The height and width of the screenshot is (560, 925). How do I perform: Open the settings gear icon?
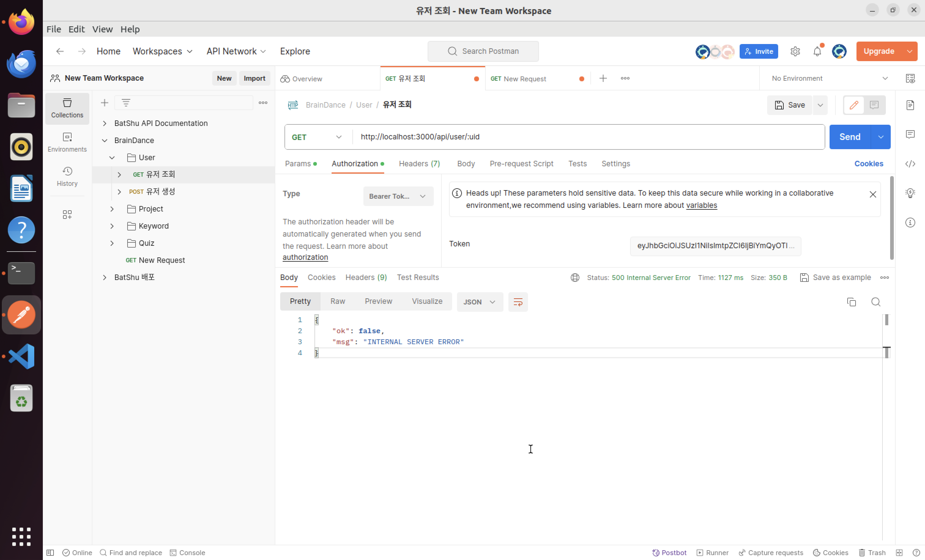click(x=795, y=51)
